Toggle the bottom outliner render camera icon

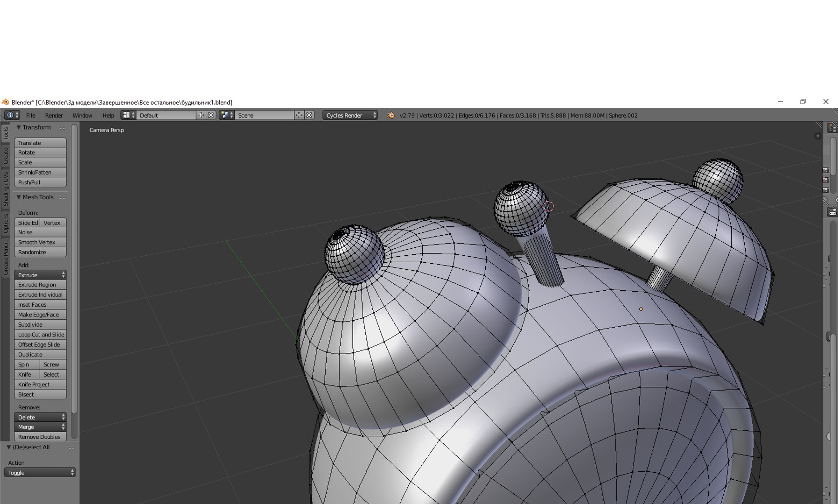[825, 190]
